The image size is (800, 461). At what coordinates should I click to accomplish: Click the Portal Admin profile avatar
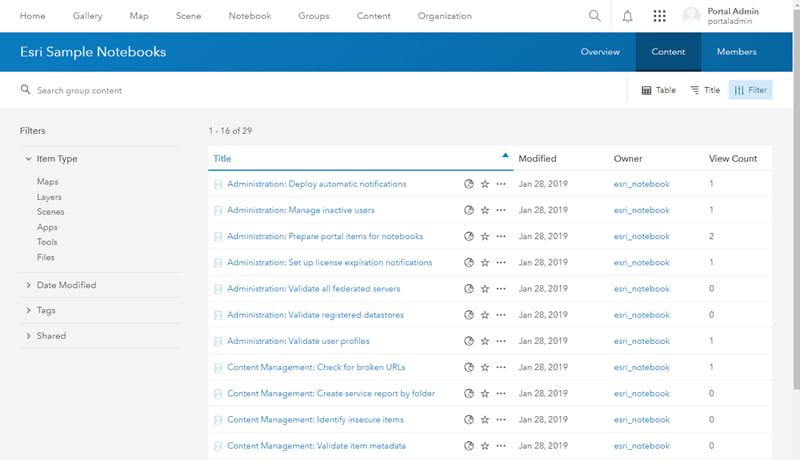pos(691,16)
